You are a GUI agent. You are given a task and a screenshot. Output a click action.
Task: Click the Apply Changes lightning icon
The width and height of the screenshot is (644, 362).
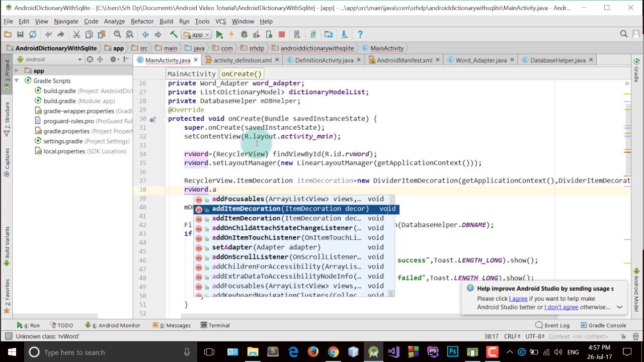coord(231,34)
